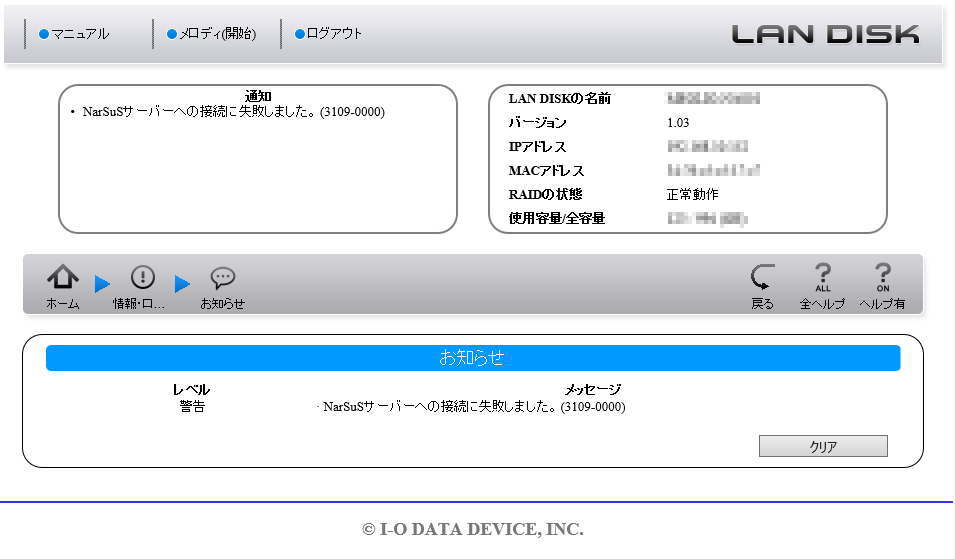Click the IPアドレス label
Image resolution: width=955 pixels, height=559 pixels.
coord(538,147)
